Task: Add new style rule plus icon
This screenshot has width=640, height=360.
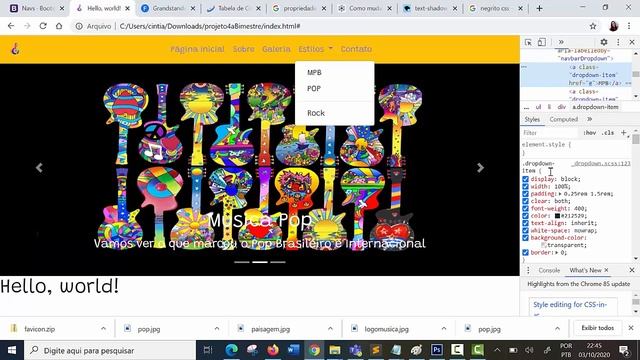Action: pos(623,133)
